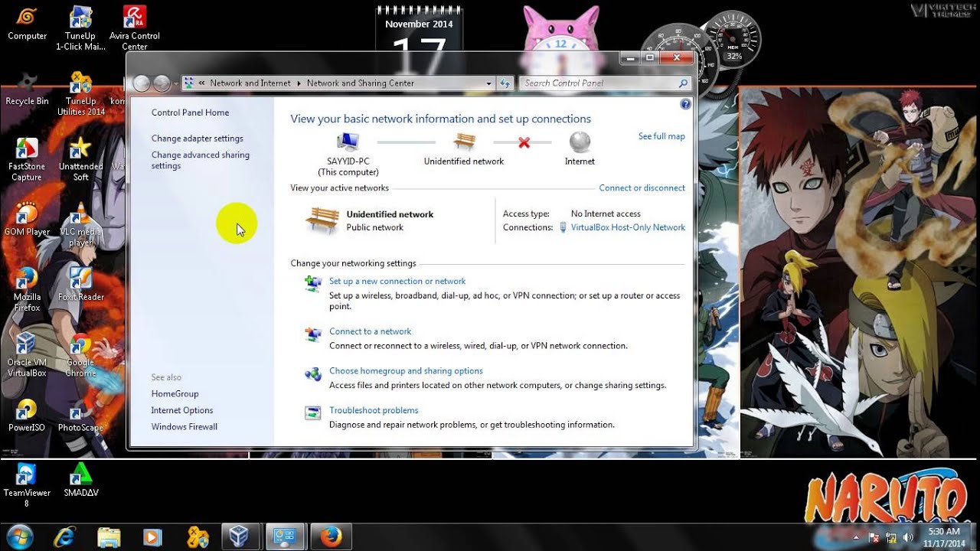Select Google Chrome desktop shortcut
980x551 pixels.
point(80,357)
